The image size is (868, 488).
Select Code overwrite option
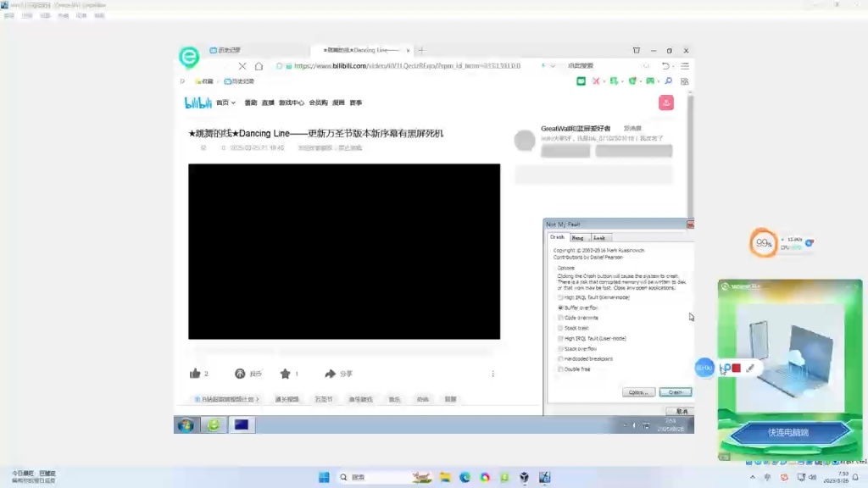click(x=561, y=319)
